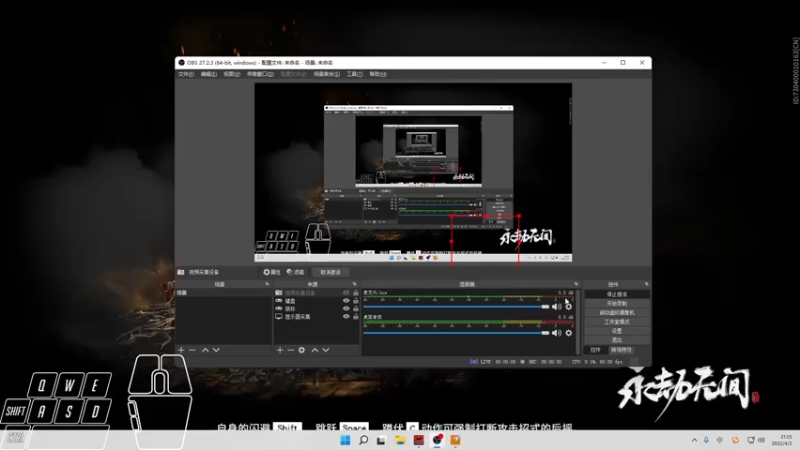The image size is (800, 450).
Task: Open the Windows Start menu
Action: (345, 440)
